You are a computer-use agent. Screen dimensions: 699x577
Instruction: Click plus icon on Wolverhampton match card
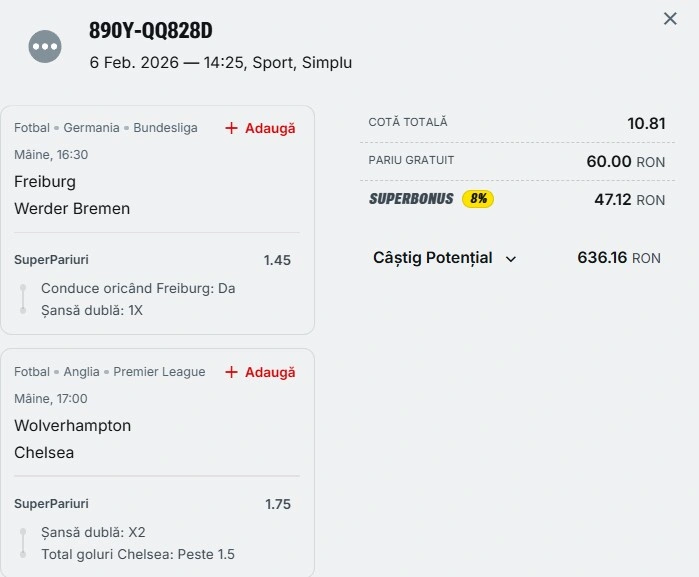(x=231, y=372)
